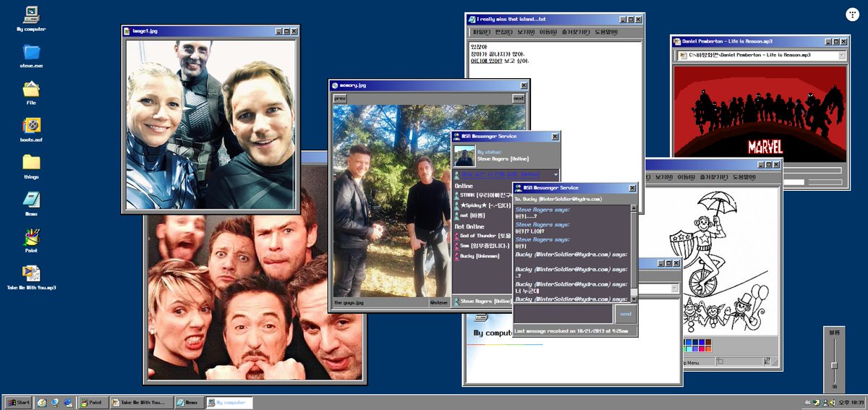The height and width of the screenshot is (410, 868).
Task: Click God of Thunder's offline buddy icon
Action: point(456,236)
